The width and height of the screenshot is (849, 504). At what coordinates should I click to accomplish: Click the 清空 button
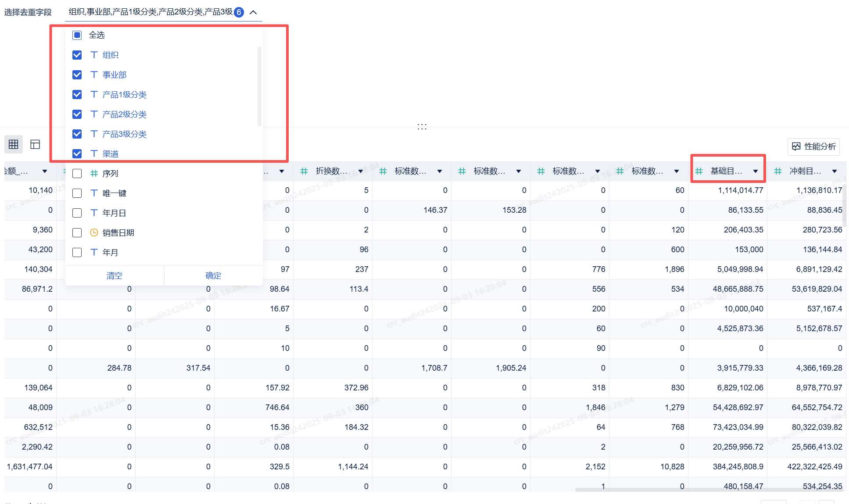pyautogui.click(x=115, y=275)
